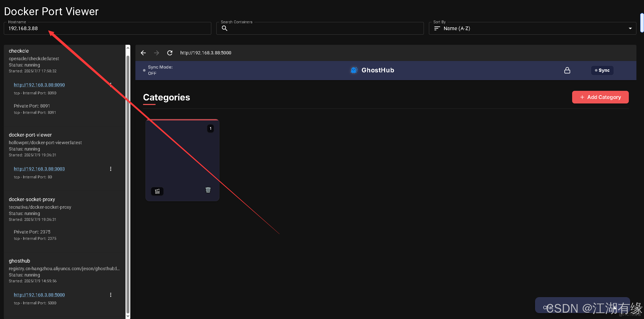Open options menu for port 3003 link

[111, 169]
